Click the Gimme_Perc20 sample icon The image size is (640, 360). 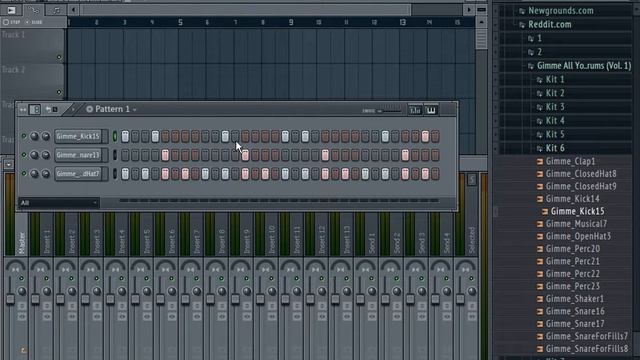pyautogui.click(x=540, y=249)
